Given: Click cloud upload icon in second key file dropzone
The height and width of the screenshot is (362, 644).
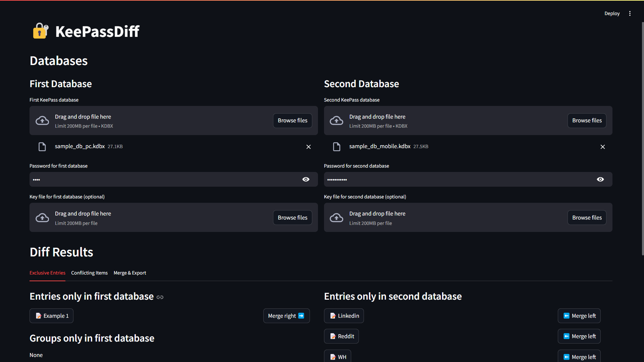Looking at the screenshot, I should pyautogui.click(x=336, y=218).
